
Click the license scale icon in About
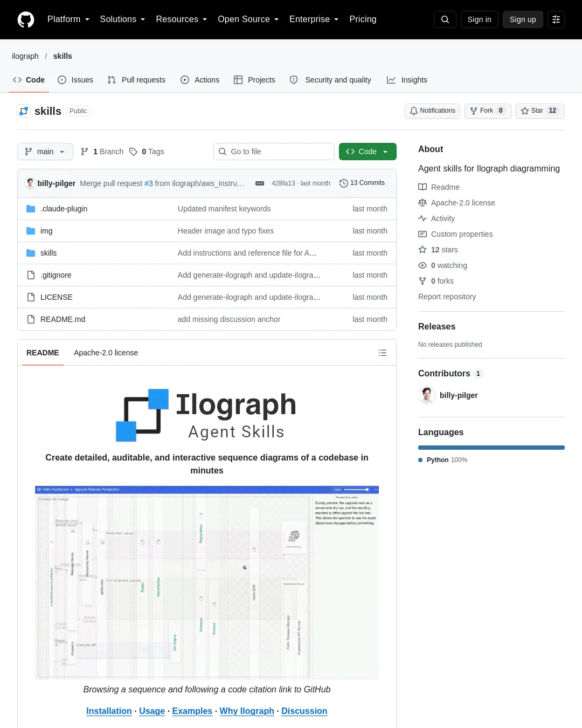(422, 203)
